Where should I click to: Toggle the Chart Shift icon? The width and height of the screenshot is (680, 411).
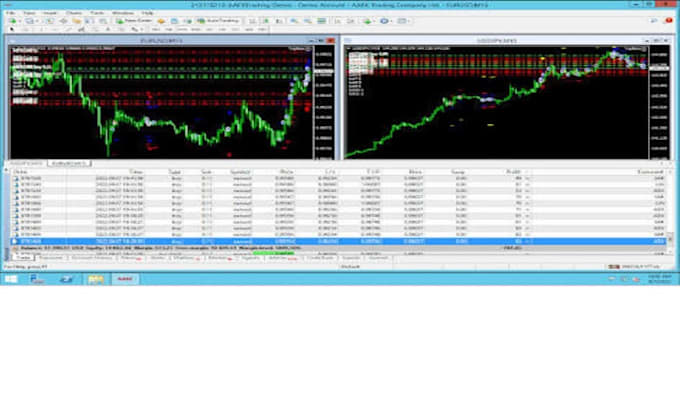point(351,21)
